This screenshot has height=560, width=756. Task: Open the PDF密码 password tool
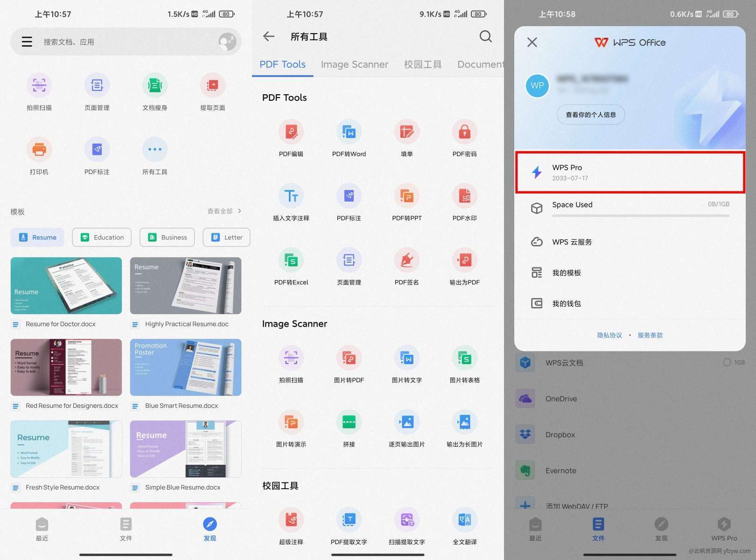click(x=465, y=138)
